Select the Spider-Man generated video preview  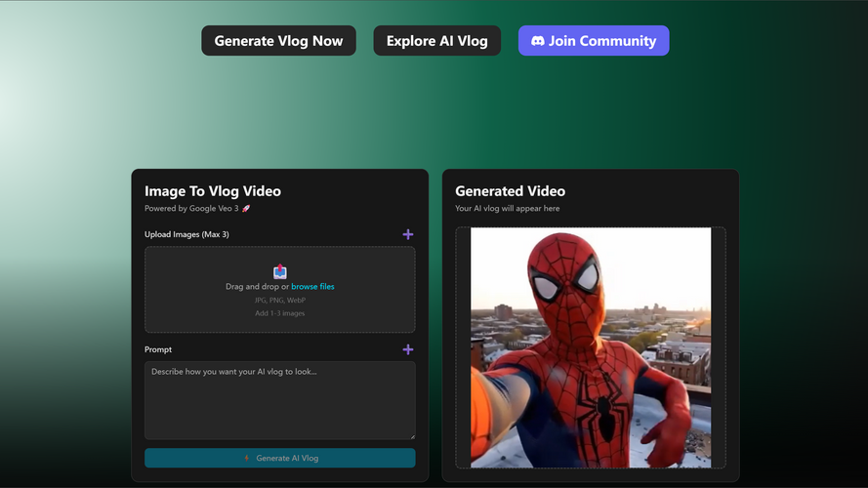(591, 347)
